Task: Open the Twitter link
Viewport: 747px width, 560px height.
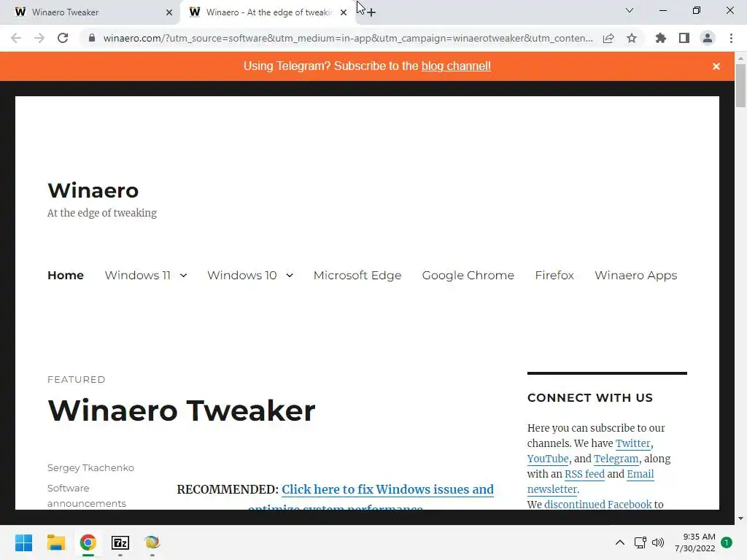Action: pyautogui.click(x=632, y=443)
